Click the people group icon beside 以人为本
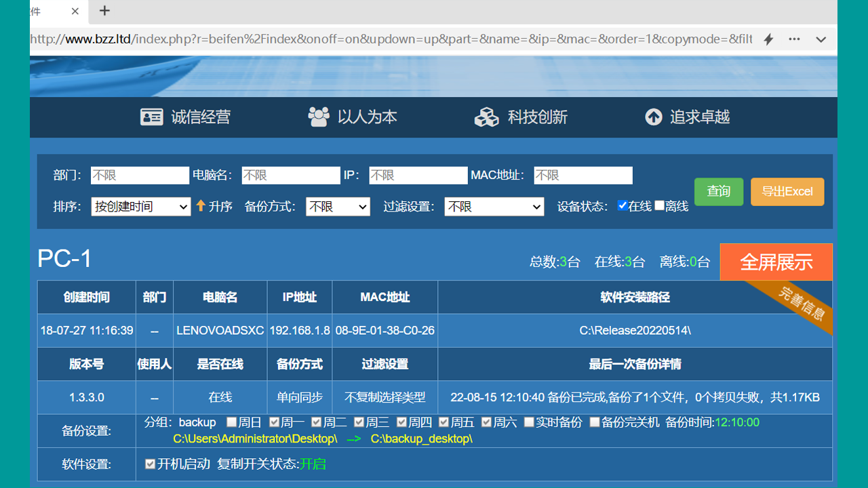 (318, 117)
